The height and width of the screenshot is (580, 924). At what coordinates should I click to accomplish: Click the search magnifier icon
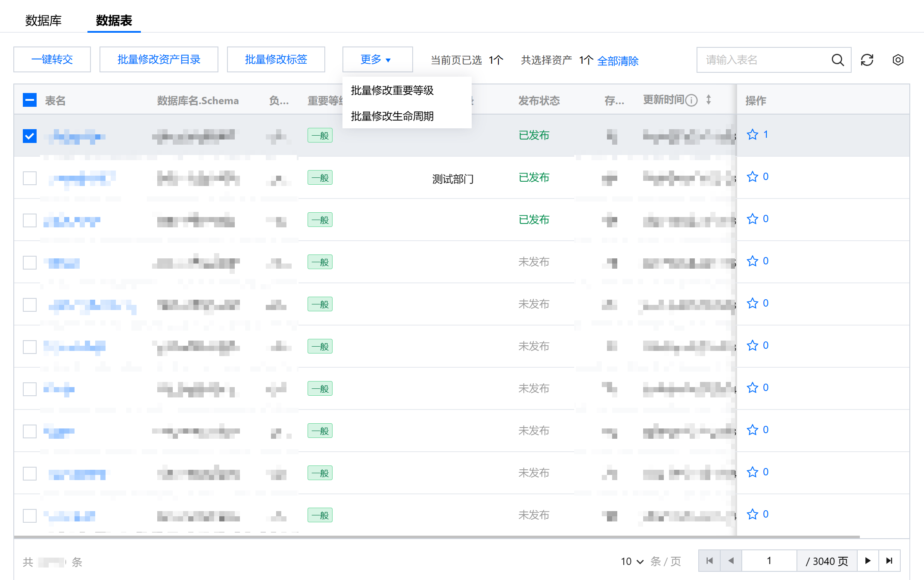(837, 60)
